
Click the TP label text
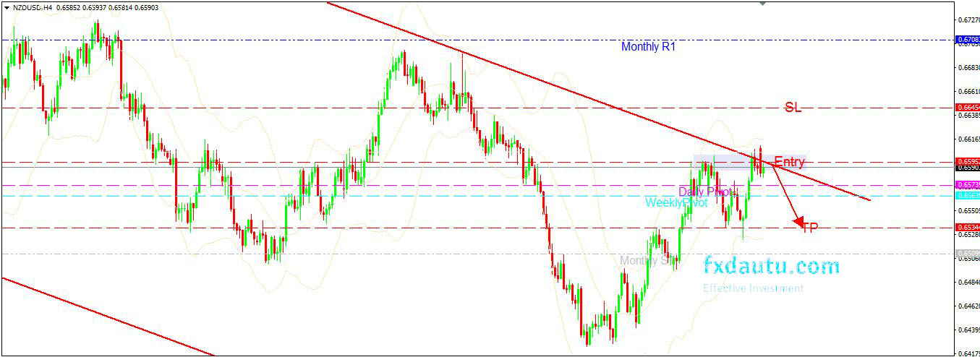point(810,228)
